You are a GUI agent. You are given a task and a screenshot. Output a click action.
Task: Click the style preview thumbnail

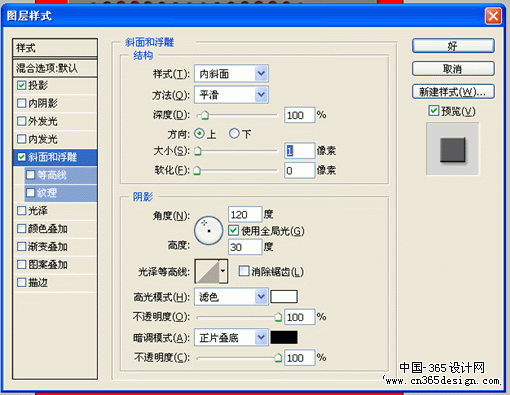tap(453, 149)
